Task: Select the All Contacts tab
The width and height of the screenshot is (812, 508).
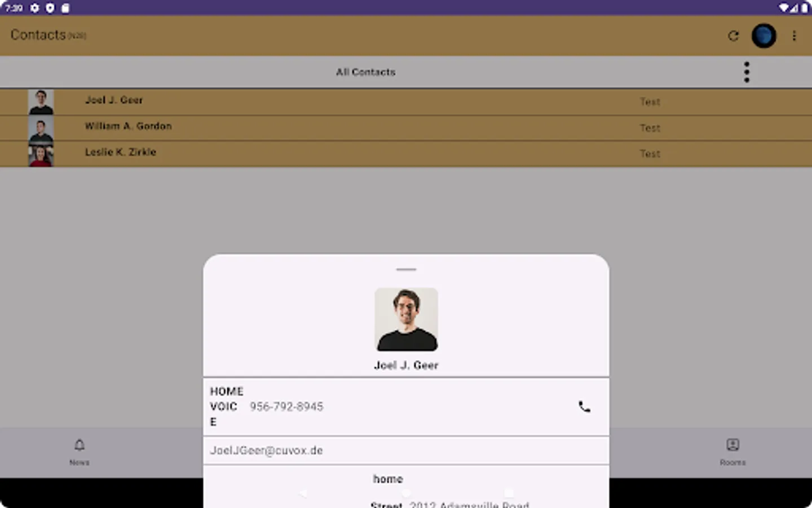Action: pyautogui.click(x=365, y=72)
